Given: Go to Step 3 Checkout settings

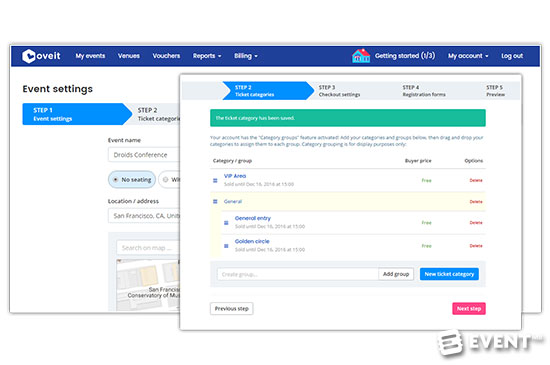Looking at the screenshot, I should 339,91.
